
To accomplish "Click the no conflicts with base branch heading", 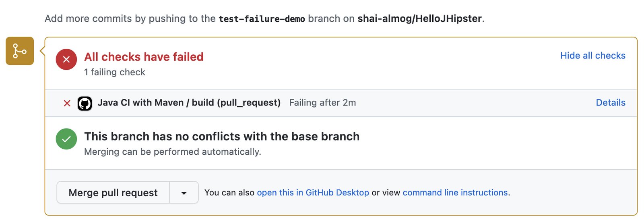I will [x=222, y=137].
